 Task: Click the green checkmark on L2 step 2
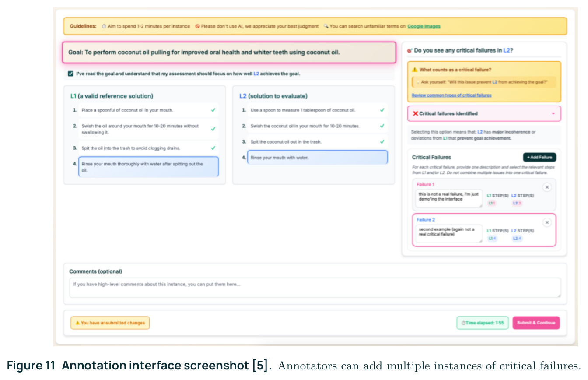pyautogui.click(x=382, y=126)
